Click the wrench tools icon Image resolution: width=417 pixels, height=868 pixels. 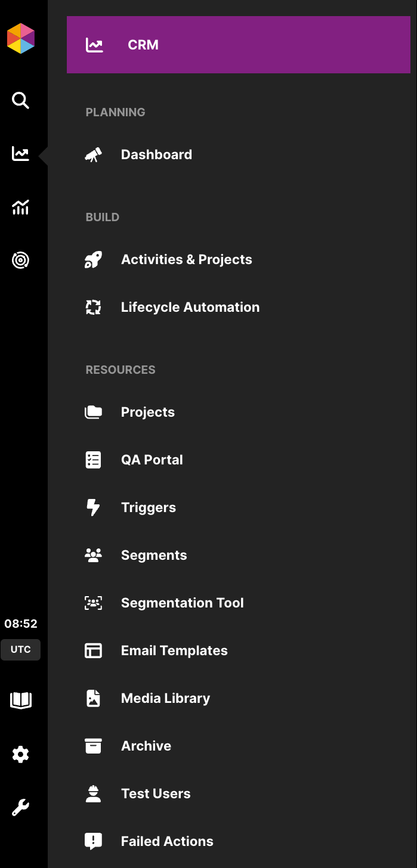click(x=21, y=808)
